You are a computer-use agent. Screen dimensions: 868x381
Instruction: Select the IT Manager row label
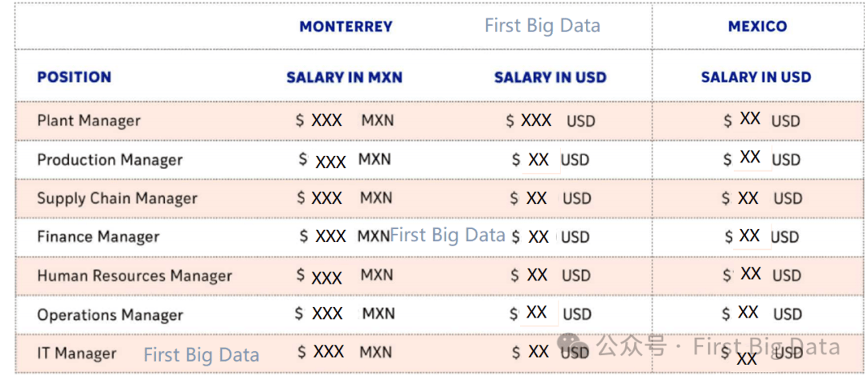click(x=76, y=354)
